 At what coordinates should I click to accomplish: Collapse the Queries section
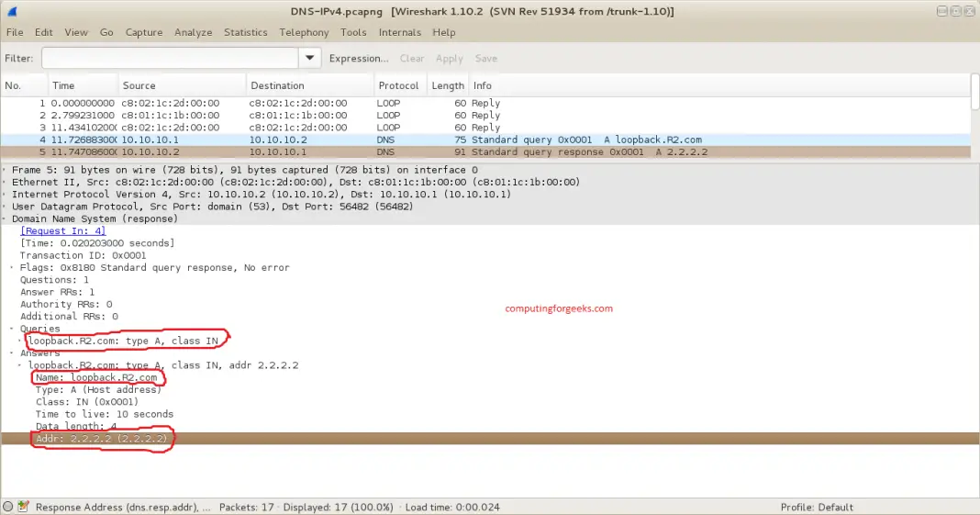(x=13, y=329)
